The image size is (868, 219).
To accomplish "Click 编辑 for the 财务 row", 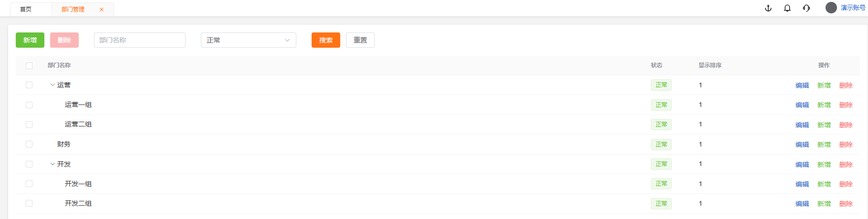I will 802,145.
